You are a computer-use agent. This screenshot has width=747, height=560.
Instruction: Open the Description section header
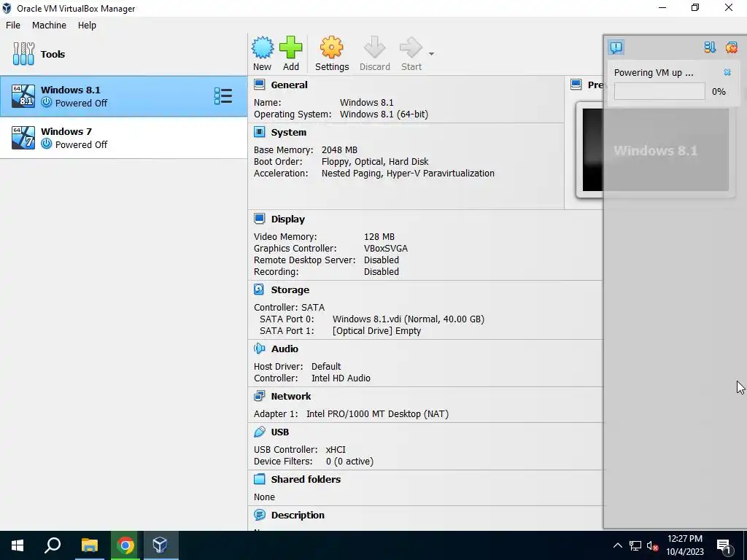(x=298, y=516)
